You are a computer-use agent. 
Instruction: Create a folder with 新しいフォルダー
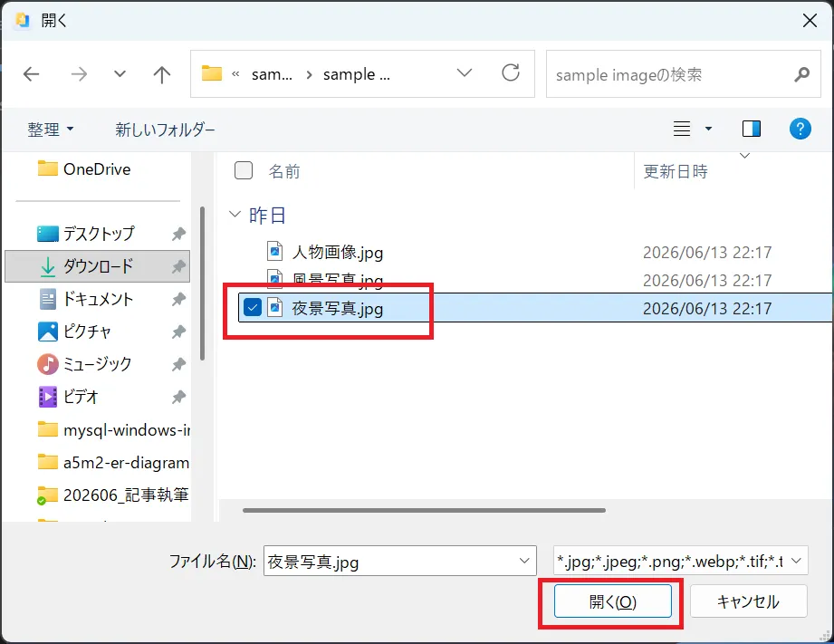165,130
